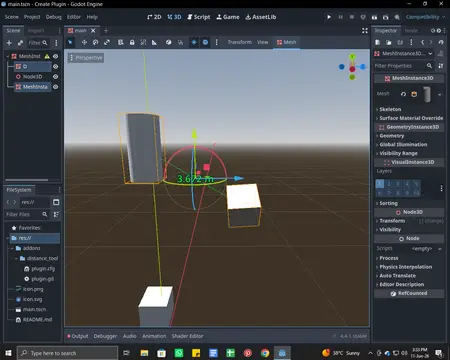Expand Visibility Range section
This screenshot has height=360, width=450.
(x=410, y=153)
